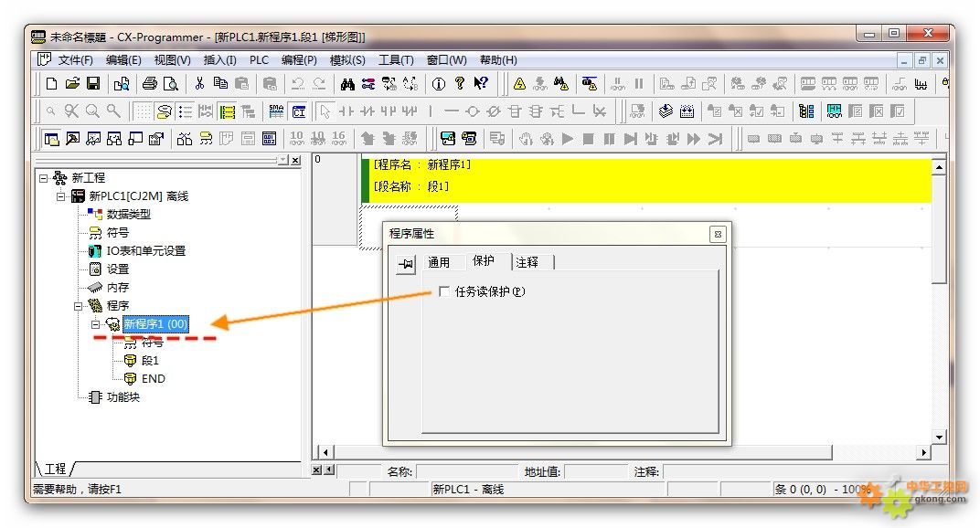The width and height of the screenshot is (980, 528).
Task: Click the ladder editor vertical scroll up arrow
Action: [939, 167]
